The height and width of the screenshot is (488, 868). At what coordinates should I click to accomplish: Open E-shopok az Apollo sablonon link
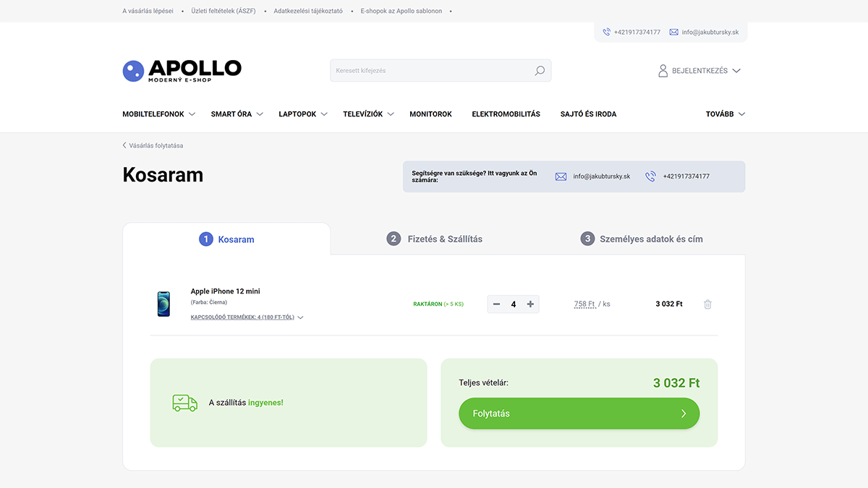click(x=401, y=12)
